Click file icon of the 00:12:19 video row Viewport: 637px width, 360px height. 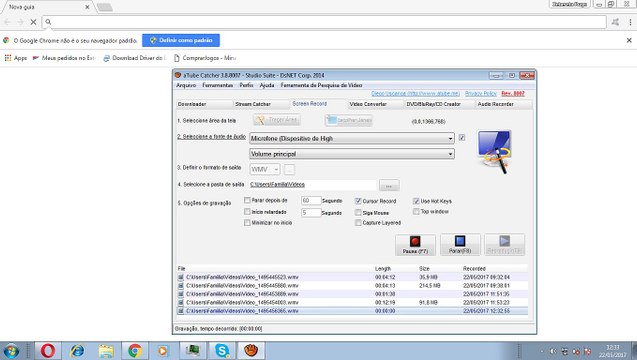pos(181,302)
